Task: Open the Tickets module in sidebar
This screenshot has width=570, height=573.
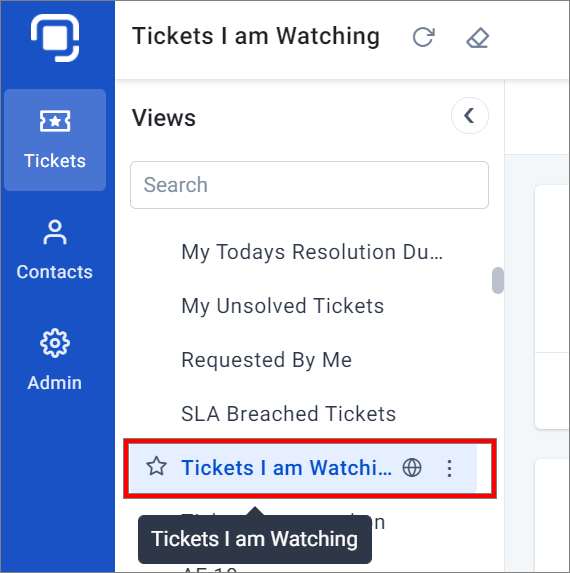Action: click(55, 140)
